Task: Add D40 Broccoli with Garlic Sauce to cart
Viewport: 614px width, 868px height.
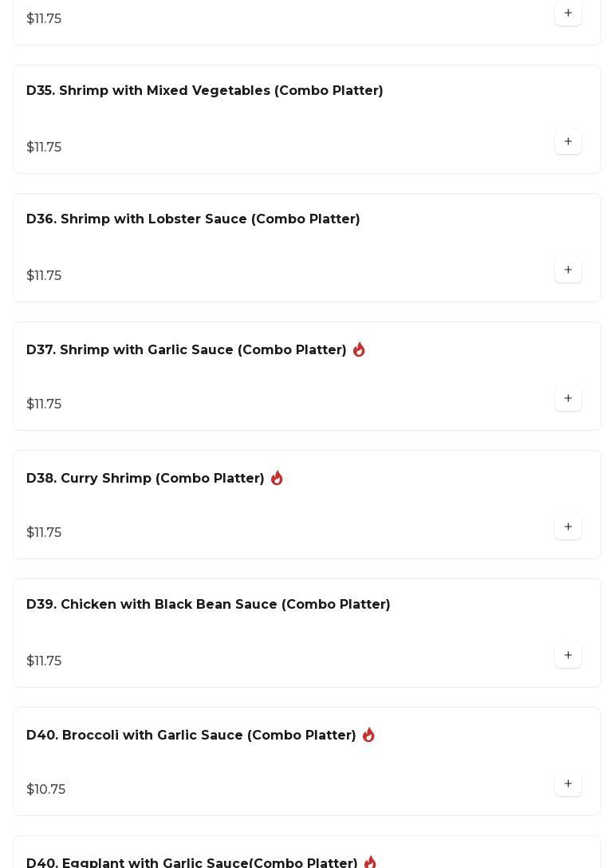Action: click(x=568, y=784)
